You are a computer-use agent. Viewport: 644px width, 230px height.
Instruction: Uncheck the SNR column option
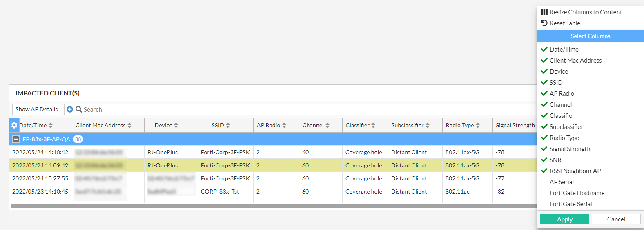click(x=555, y=160)
